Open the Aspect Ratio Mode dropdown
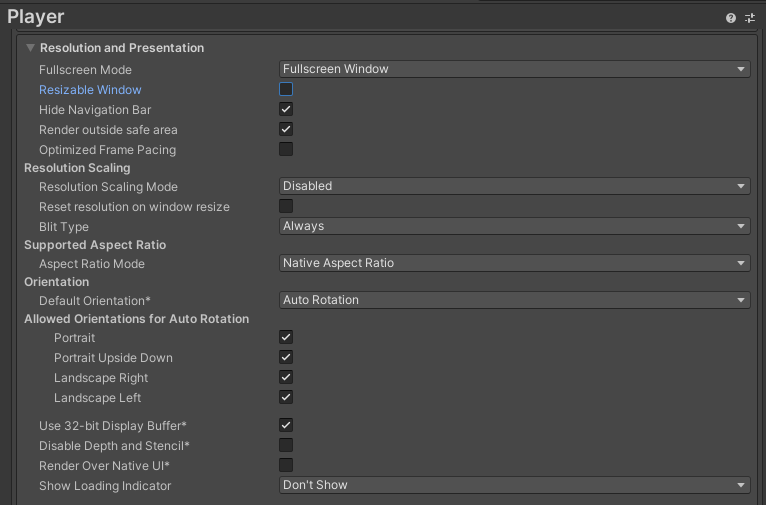 [x=514, y=263]
